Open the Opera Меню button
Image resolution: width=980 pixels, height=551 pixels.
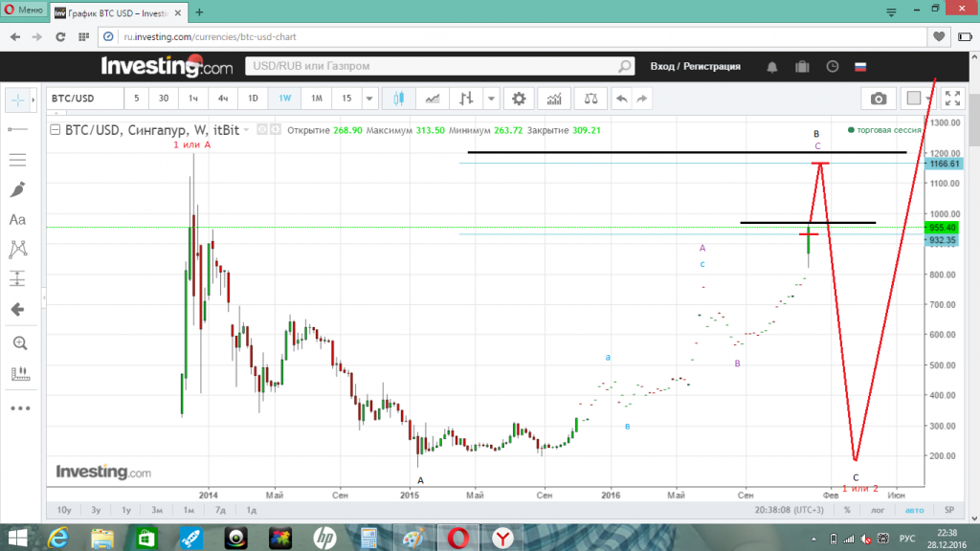[23, 11]
